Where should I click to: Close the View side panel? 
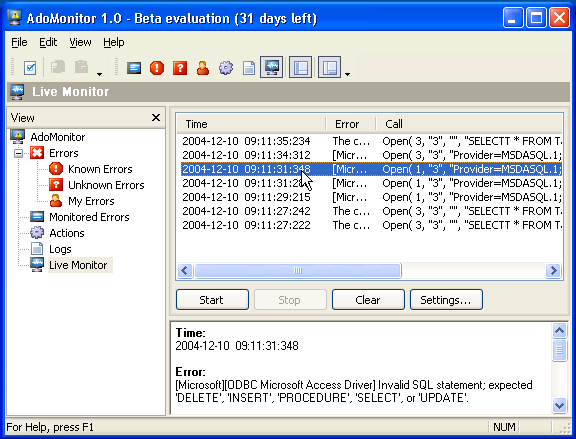tap(156, 118)
